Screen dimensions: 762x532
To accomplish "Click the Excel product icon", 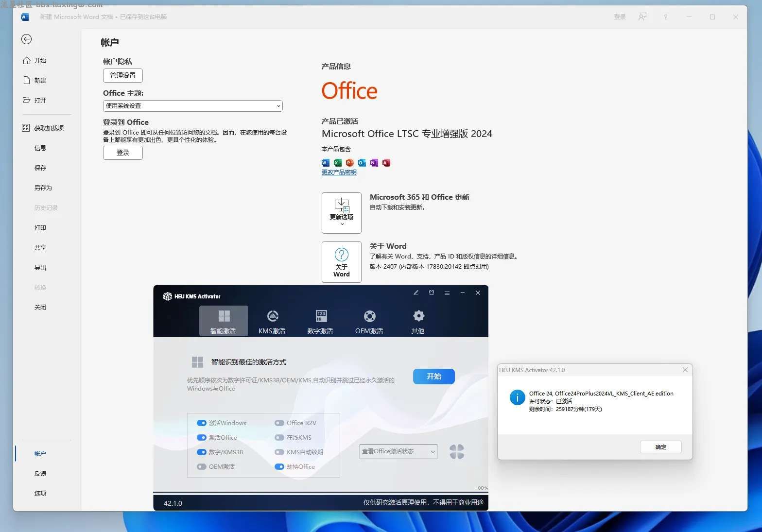I will (x=338, y=163).
